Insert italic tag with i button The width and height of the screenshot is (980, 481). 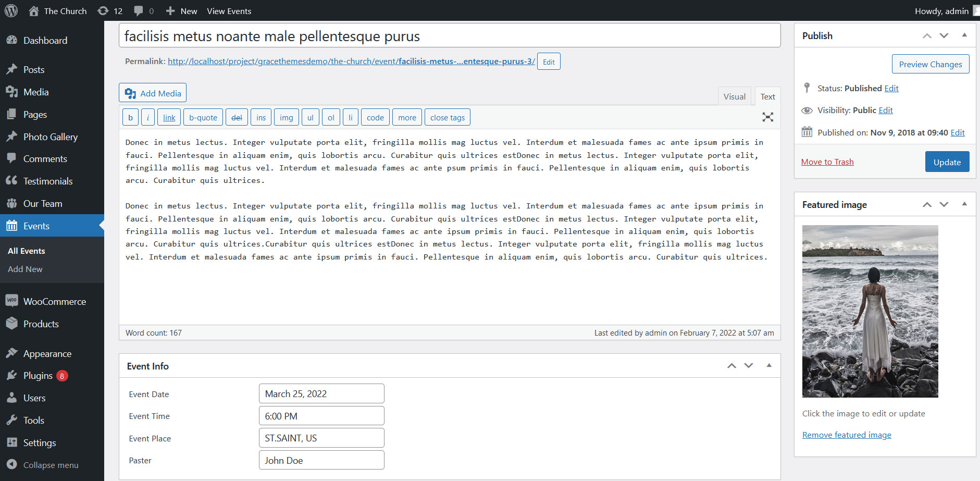coord(148,117)
